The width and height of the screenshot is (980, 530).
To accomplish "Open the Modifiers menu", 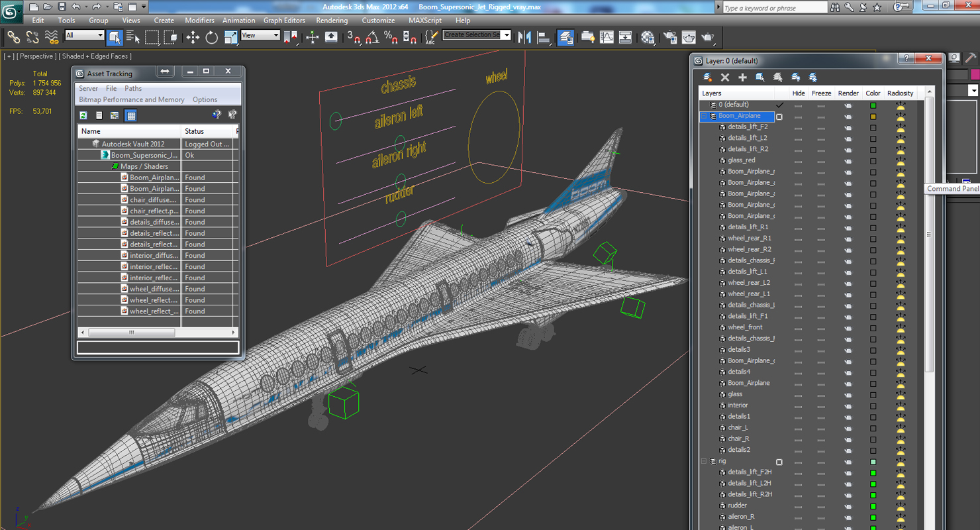I will click(199, 21).
